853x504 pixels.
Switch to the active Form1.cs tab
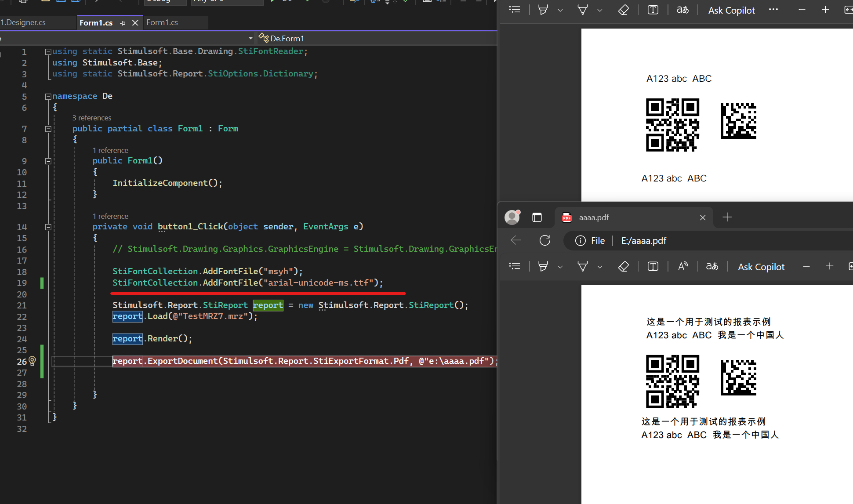coord(96,23)
